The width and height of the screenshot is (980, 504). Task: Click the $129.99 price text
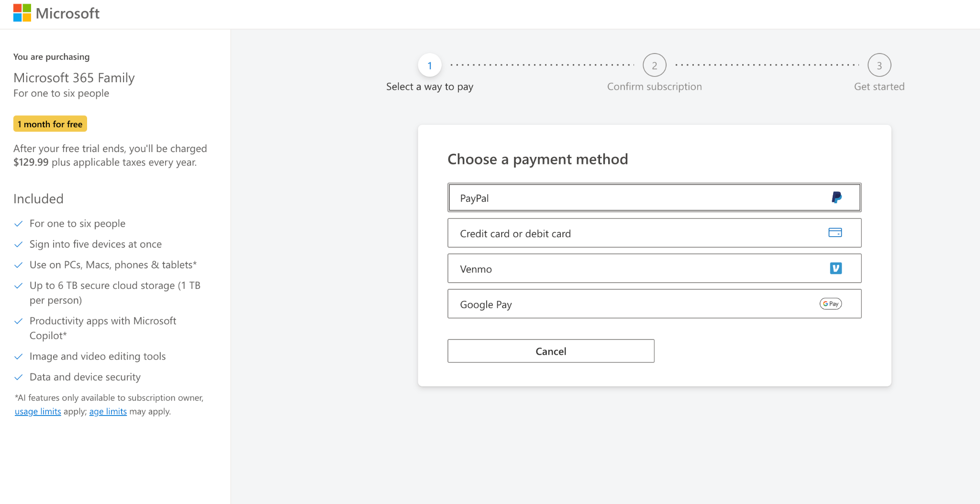point(31,162)
